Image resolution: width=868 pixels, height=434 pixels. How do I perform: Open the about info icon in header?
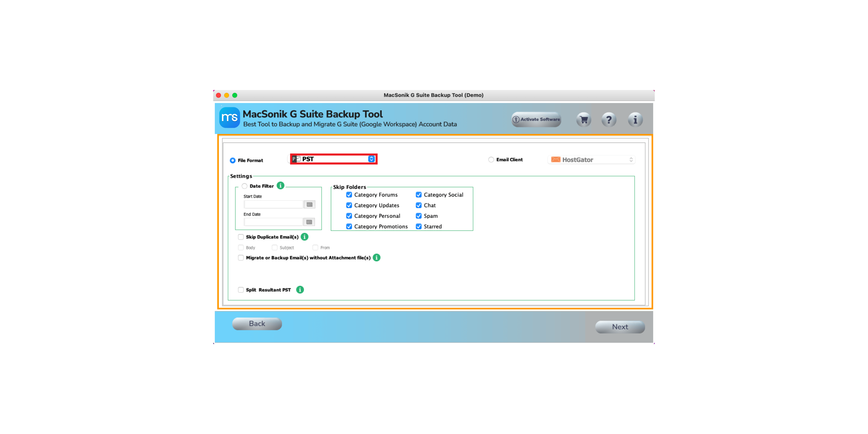coord(635,120)
